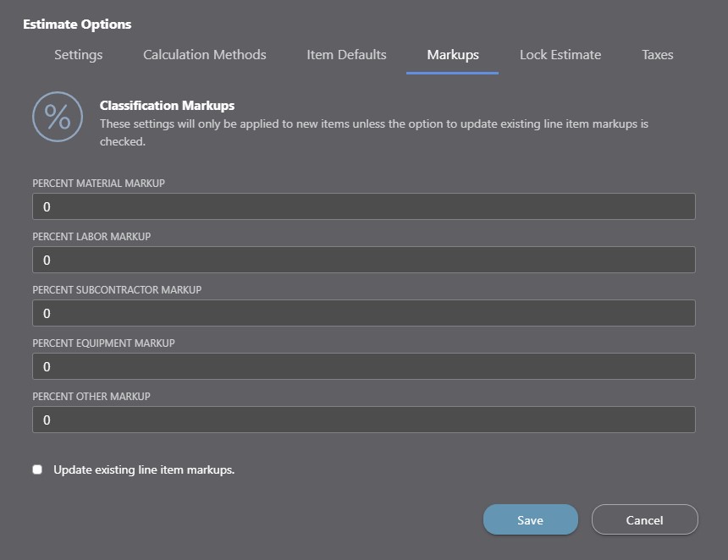The width and height of the screenshot is (728, 560).
Task: Click the percent symbol Classification Markups icon
Action: point(58,117)
